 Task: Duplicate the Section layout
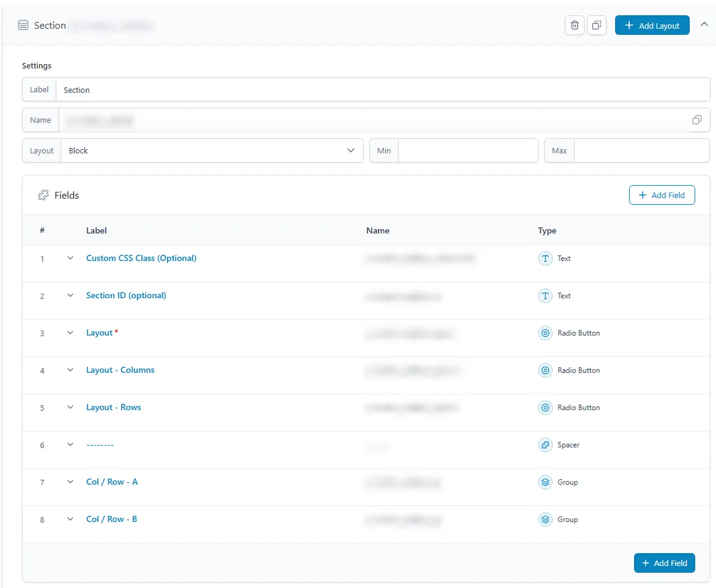coord(597,26)
